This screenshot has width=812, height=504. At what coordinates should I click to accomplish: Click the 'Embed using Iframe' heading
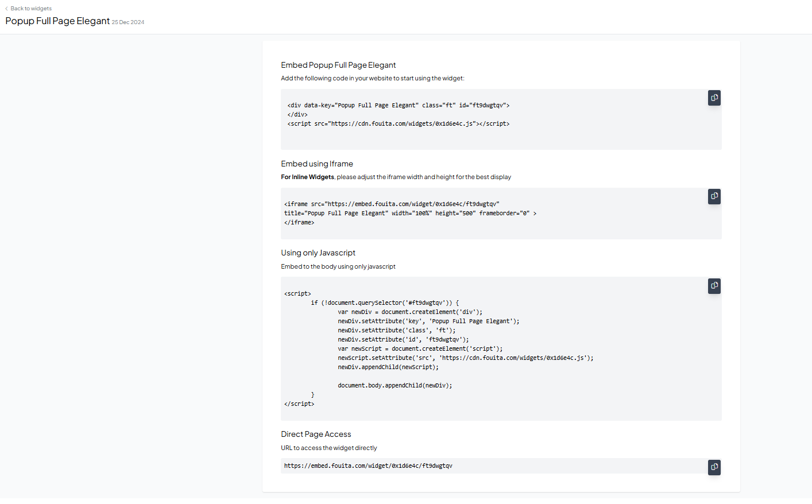pyautogui.click(x=317, y=164)
